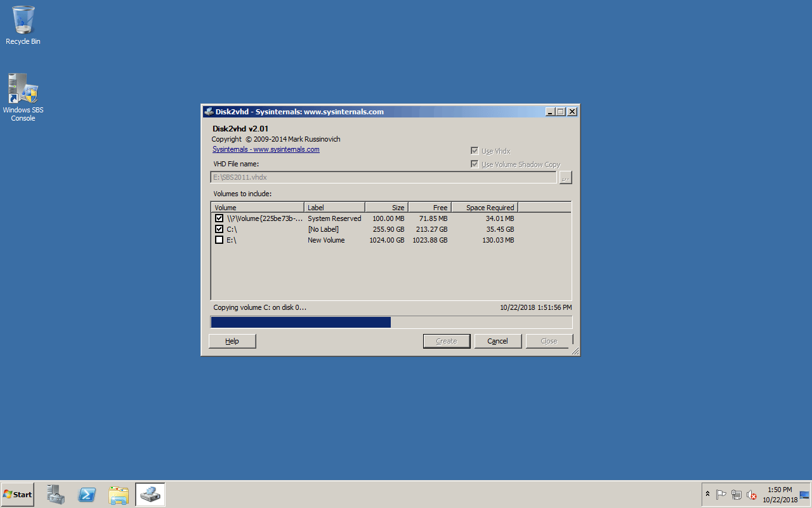The height and width of the screenshot is (508, 812).
Task: Select the 'System Reserved' label cell
Action: 334,218
